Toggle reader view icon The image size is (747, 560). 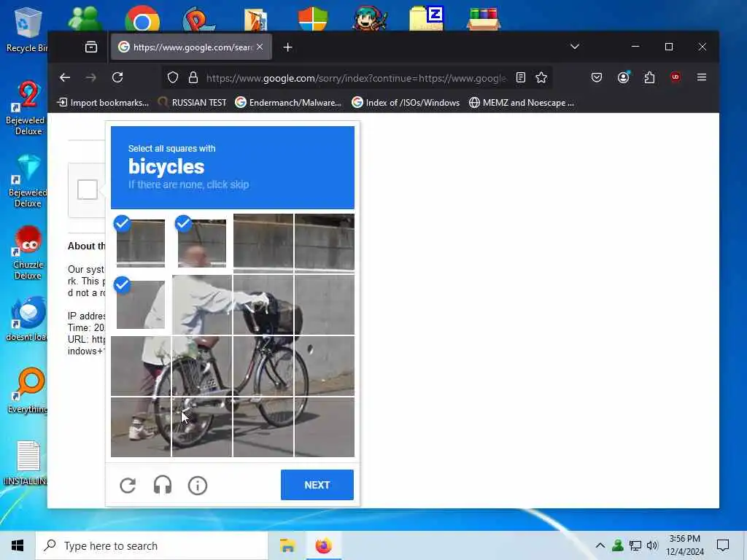point(521,77)
